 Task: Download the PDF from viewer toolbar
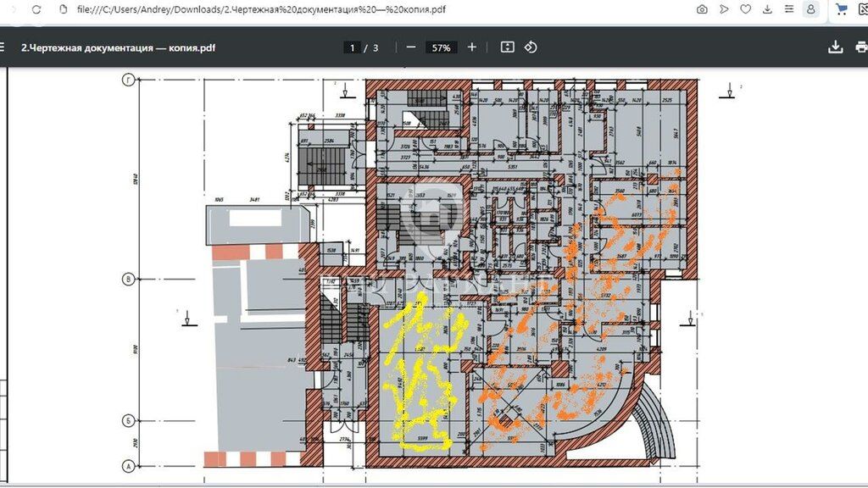point(836,47)
